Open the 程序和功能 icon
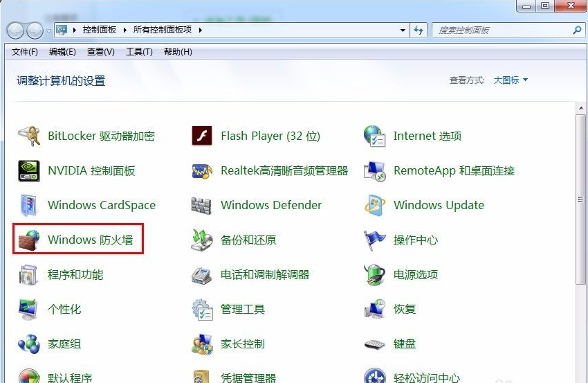 click(29, 275)
